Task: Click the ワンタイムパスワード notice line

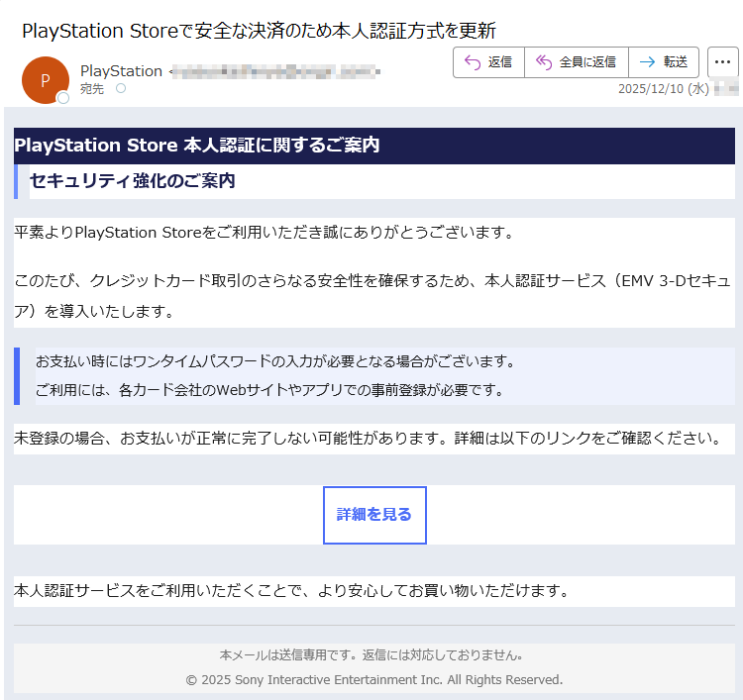Action: point(274,360)
